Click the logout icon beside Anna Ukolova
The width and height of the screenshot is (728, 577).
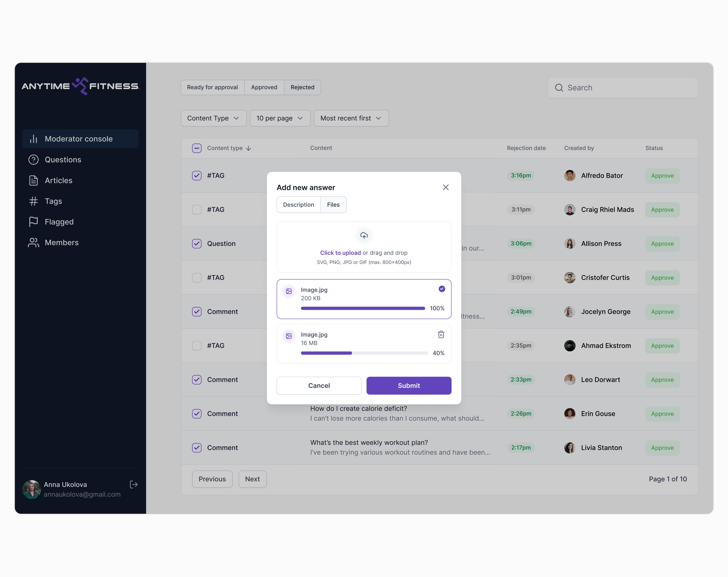click(x=134, y=484)
